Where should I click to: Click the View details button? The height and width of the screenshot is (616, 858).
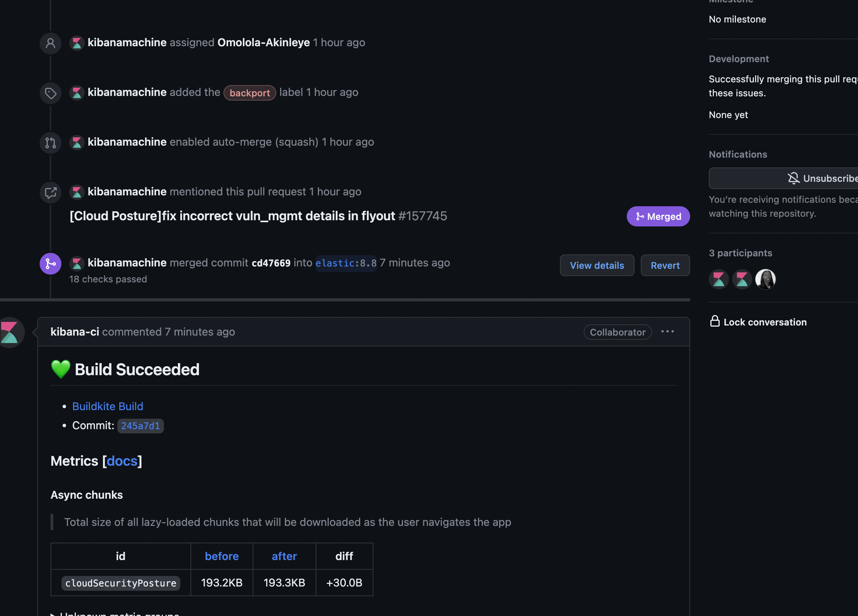point(597,265)
